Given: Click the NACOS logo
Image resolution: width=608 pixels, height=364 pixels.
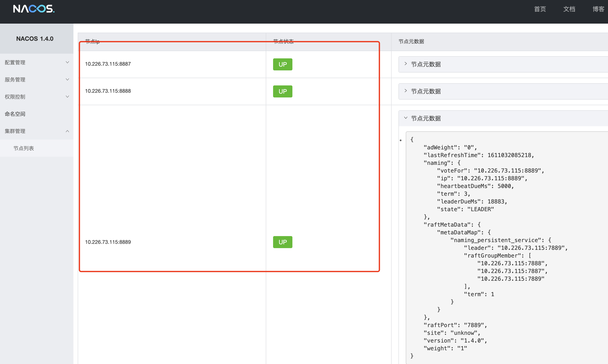Looking at the screenshot, I should [34, 9].
